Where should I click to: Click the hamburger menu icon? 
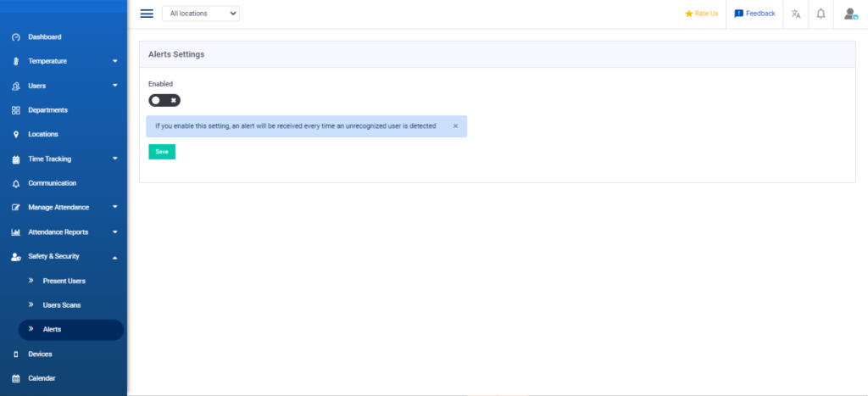click(x=147, y=14)
